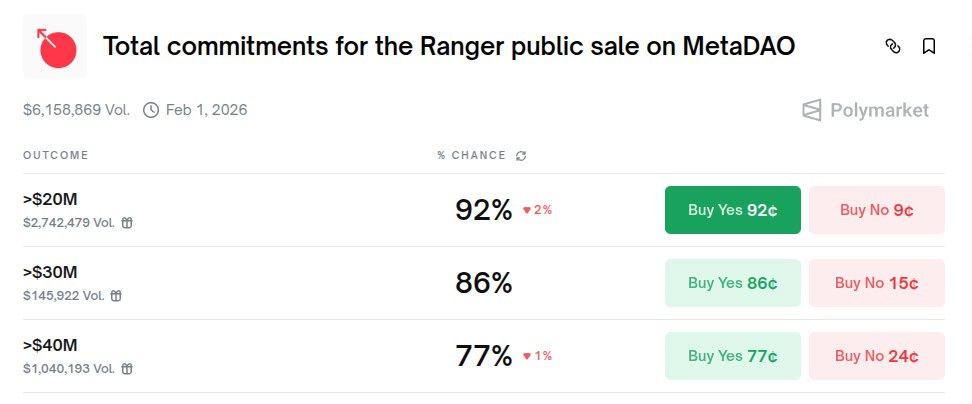Click the red Ranger market logo
The image size is (972, 404).
click(x=55, y=46)
